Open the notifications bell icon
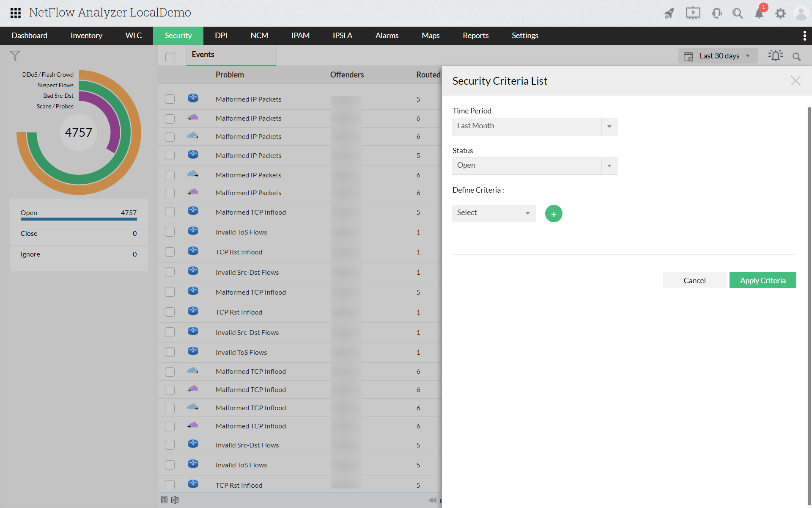The image size is (812, 508). coord(759,14)
